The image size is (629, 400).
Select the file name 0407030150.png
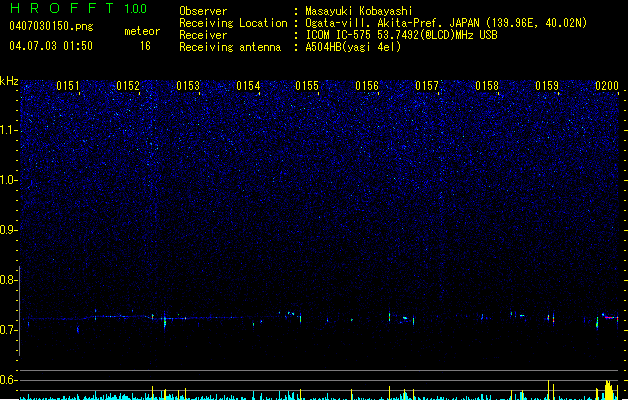(51, 26)
